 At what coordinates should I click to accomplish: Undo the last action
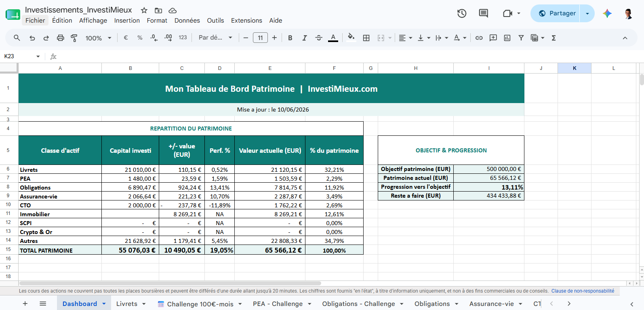point(32,38)
